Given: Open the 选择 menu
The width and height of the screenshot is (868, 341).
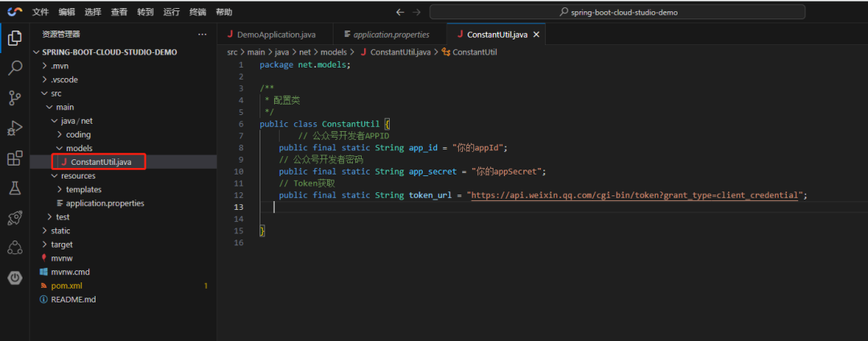Looking at the screenshot, I should pos(93,11).
